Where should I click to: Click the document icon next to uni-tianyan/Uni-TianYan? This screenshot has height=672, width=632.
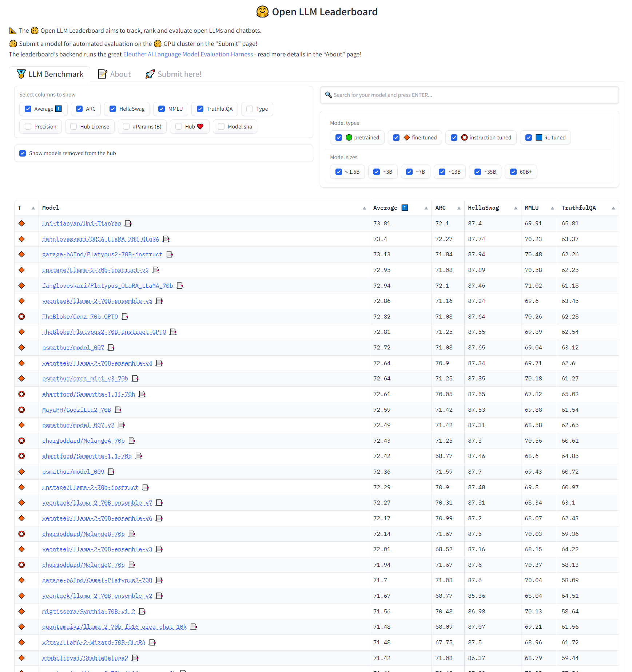tap(128, 224)
